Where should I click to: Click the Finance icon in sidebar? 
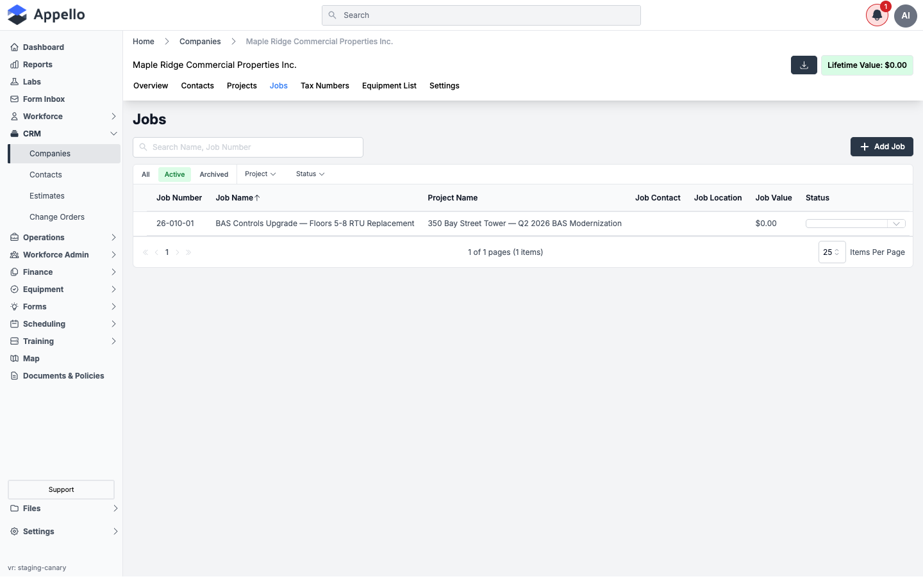point(14,272)
